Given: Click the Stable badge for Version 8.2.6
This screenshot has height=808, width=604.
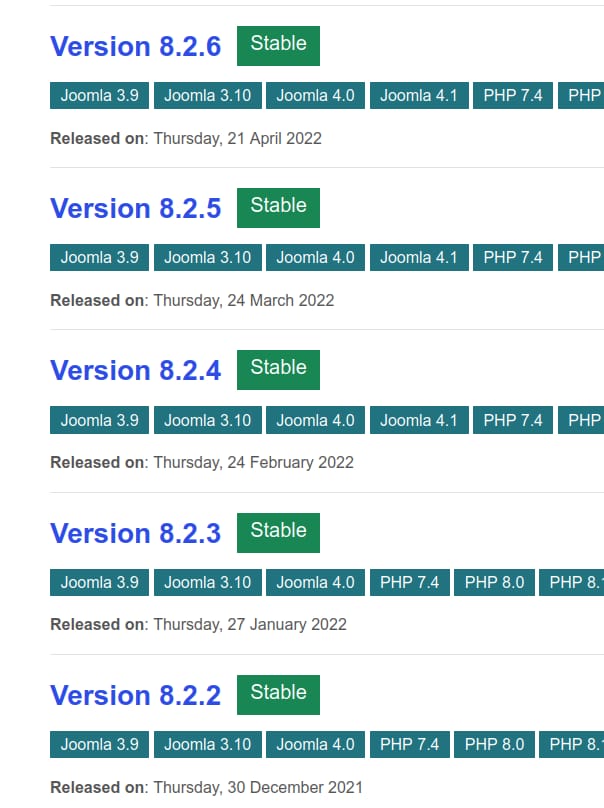Looking at the screenshot, I should coord(278,46).
